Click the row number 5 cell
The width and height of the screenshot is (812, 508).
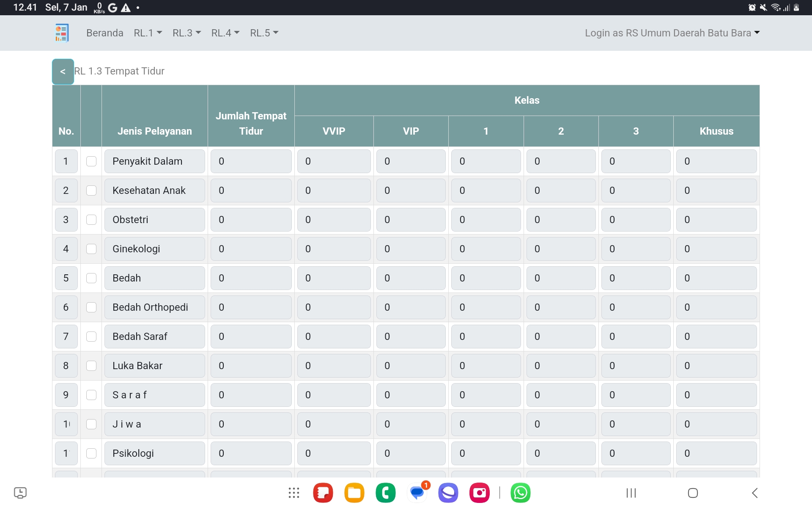[66, 278]
